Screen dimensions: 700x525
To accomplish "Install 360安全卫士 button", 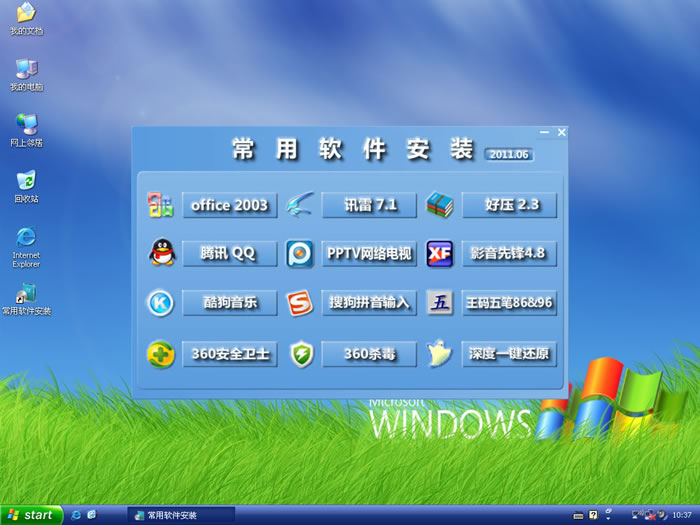I will coord(230,354).
